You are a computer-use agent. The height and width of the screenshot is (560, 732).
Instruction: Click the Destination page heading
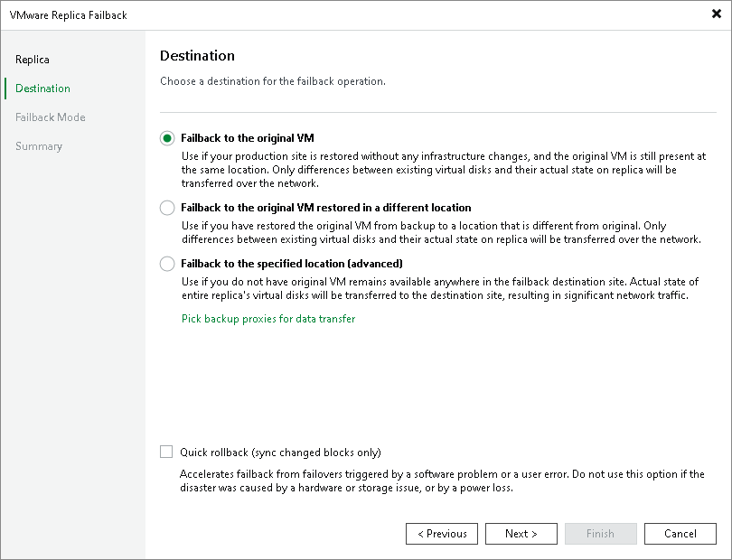pyautogui.click(x=197, y=56)
